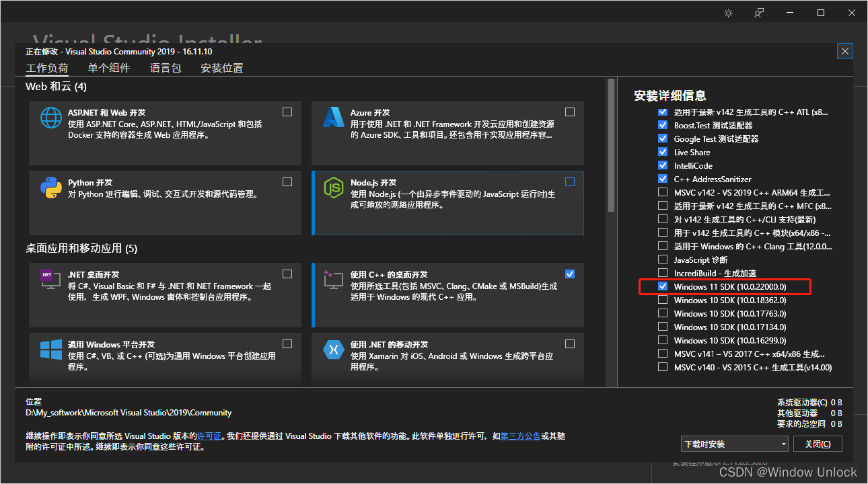Check the C++ MFC for v142 component
The width and height of the screenshot is (868, 484).
pos(663,206)
